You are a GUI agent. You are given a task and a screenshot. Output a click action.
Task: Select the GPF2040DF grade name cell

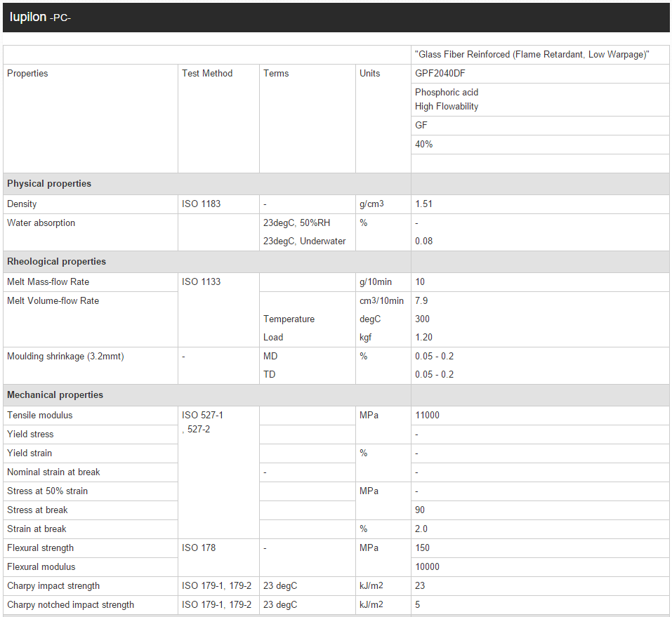(440, 73)
